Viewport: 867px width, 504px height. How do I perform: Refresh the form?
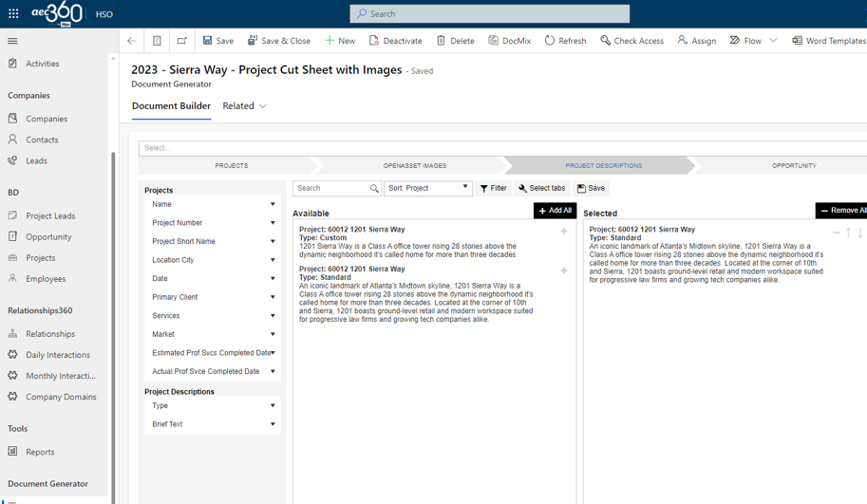pyautogui.click(x=566, y=41)
